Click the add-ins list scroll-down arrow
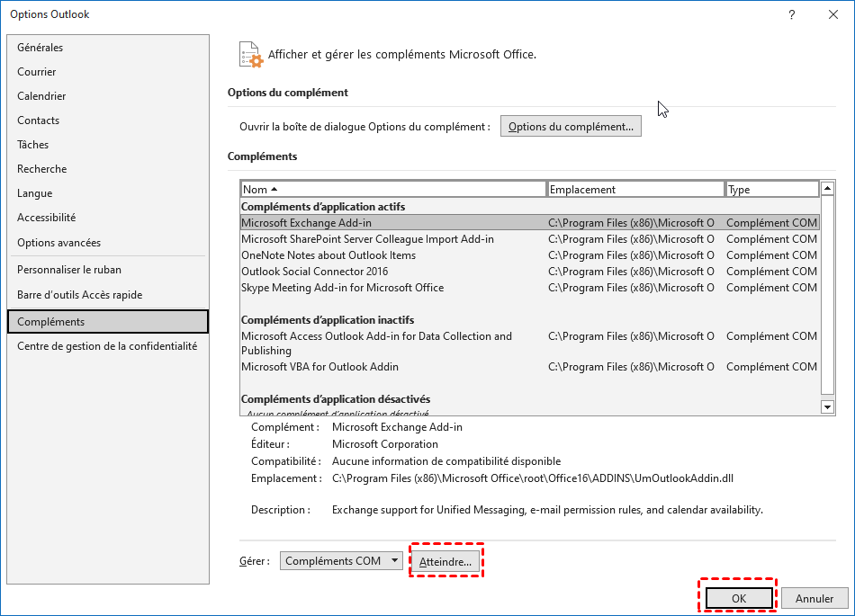The height and width of the screenshot is (616, 855). pyautogui.click(x=827, y=406)
